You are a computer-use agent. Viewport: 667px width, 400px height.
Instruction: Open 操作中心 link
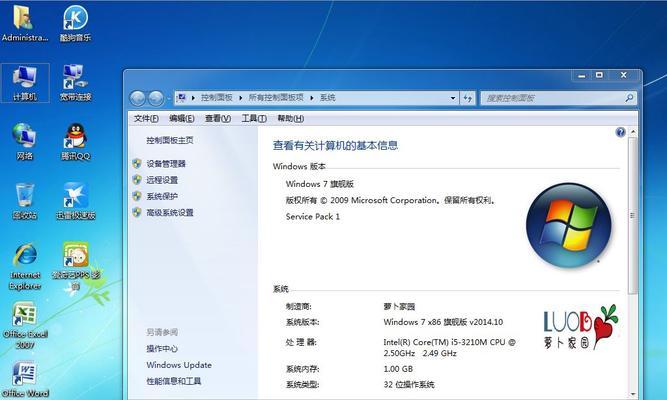point(162,349)
